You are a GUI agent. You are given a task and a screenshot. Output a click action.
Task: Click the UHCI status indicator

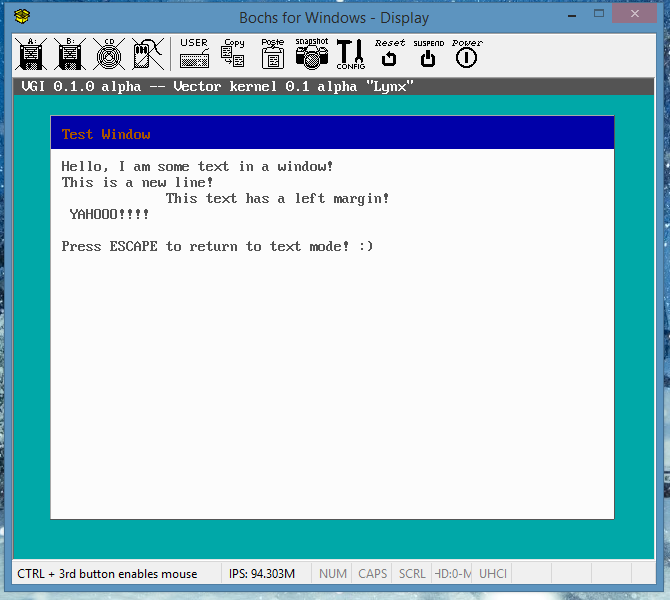coord(492,574)
